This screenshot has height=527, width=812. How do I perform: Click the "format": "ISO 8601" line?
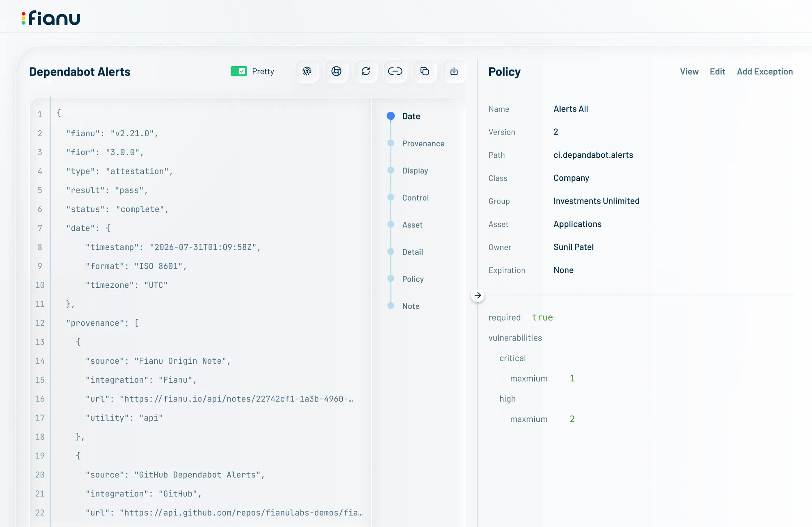[136, 266]
